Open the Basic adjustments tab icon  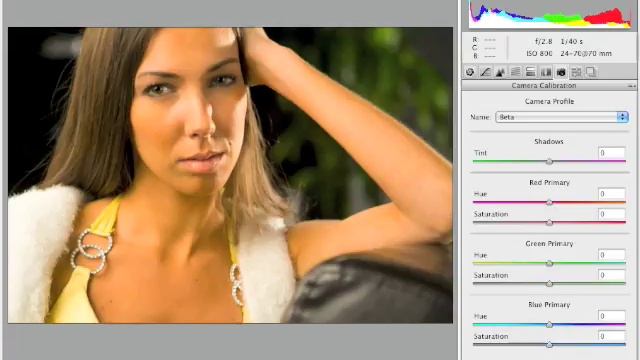click(x=470, y=72)
